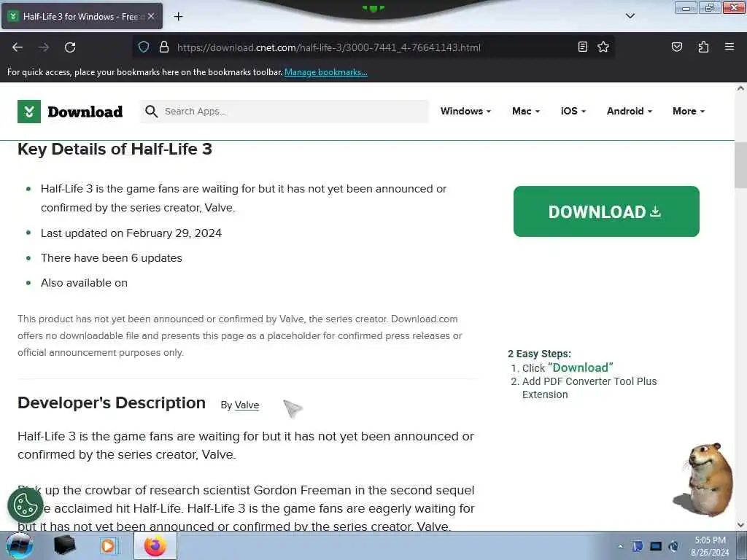
Task: Close the Half-Life 3 tab
Action: tap(151, 16)
